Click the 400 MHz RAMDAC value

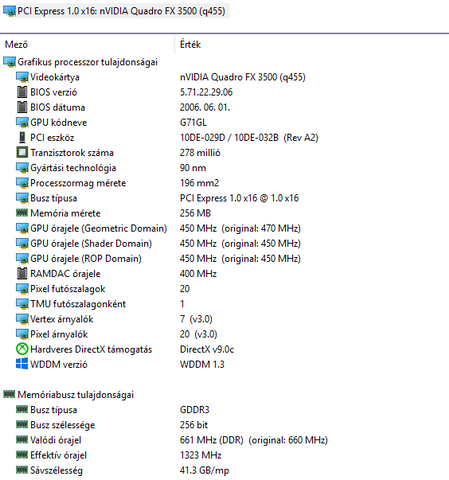[x=198, y=274]
